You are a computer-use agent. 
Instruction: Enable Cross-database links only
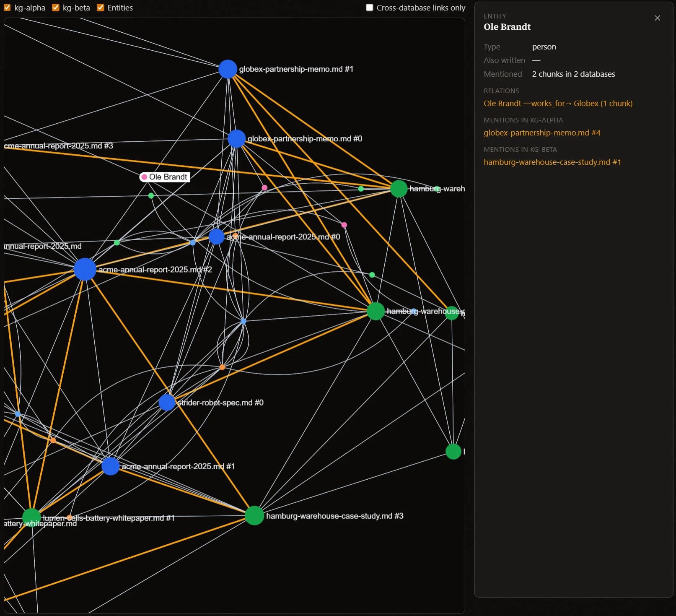click(x=369, y=8)
